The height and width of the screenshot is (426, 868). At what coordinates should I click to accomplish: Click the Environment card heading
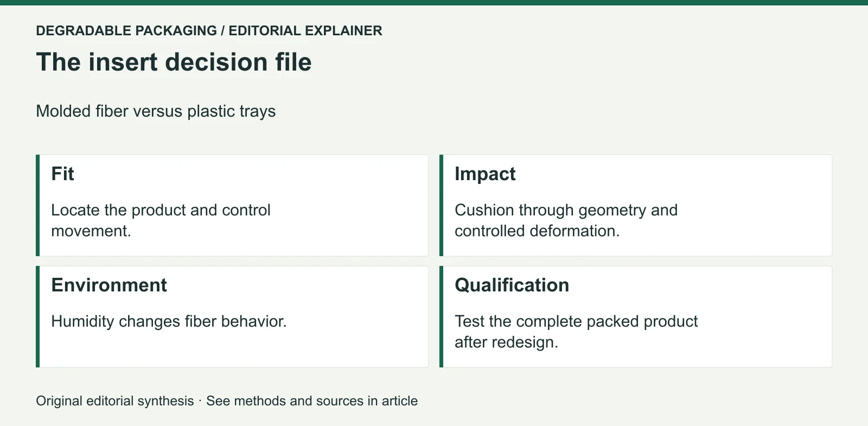coord(109,285)
